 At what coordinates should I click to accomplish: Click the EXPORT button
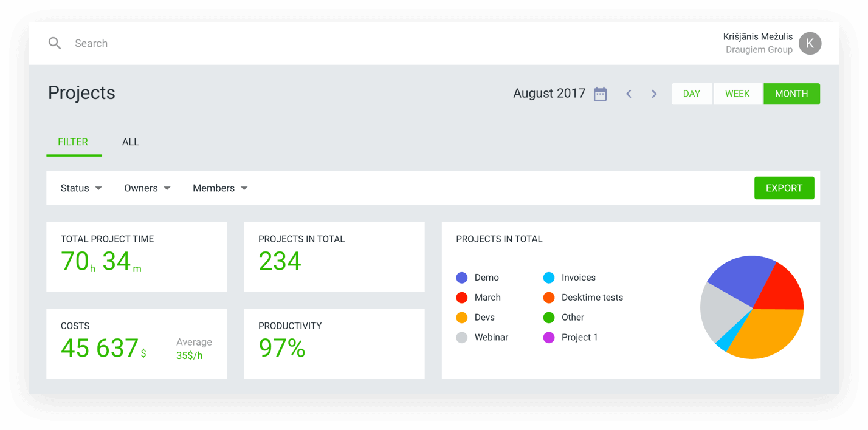coord(784,188)
